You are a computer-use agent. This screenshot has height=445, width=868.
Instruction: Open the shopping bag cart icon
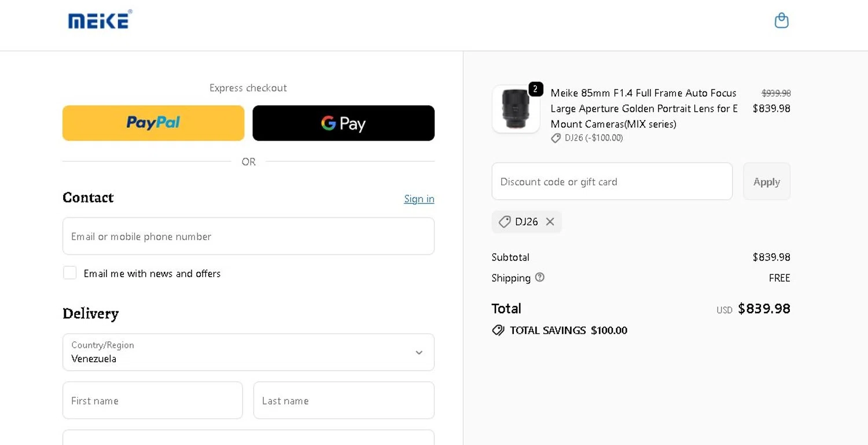pos(781,21)
